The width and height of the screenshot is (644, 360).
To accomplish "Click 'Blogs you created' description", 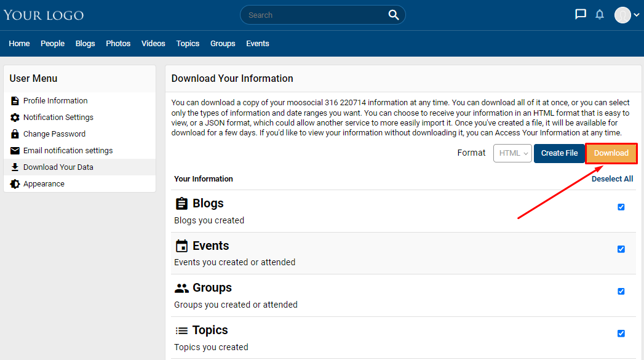I will 209,220.
